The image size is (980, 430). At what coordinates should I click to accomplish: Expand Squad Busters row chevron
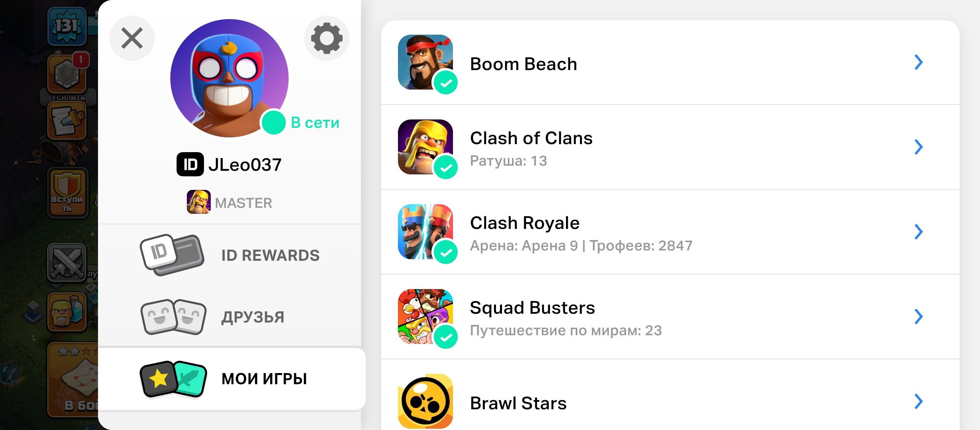click(919, 317)
